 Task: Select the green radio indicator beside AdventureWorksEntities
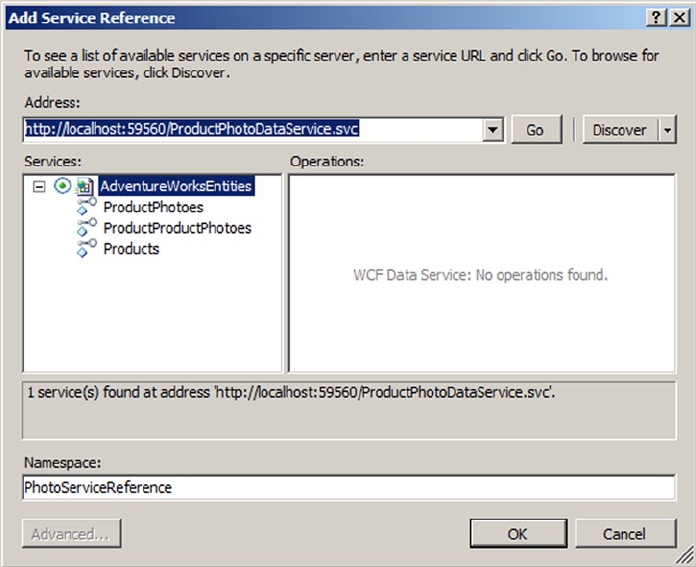point(62,186)
